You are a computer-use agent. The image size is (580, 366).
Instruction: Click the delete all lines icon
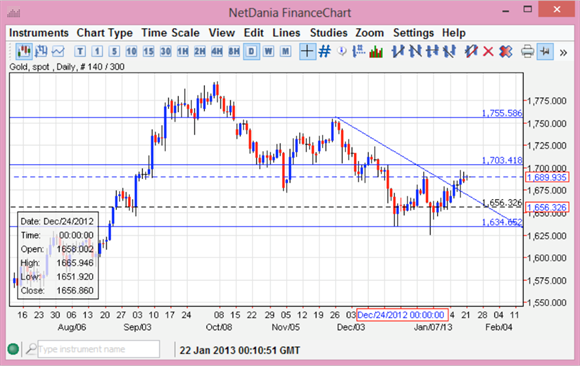[x=506, y=51]
